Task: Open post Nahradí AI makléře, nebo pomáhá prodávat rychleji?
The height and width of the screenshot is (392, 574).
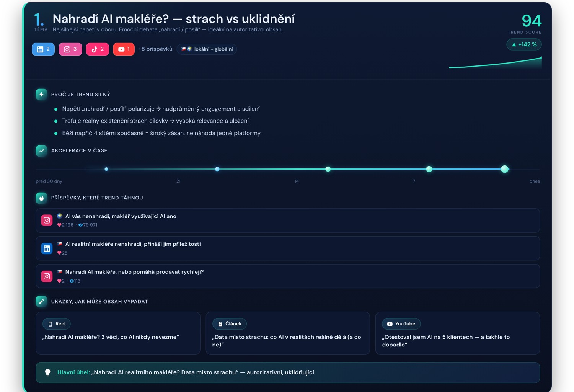Action: (x=288, y=276)
